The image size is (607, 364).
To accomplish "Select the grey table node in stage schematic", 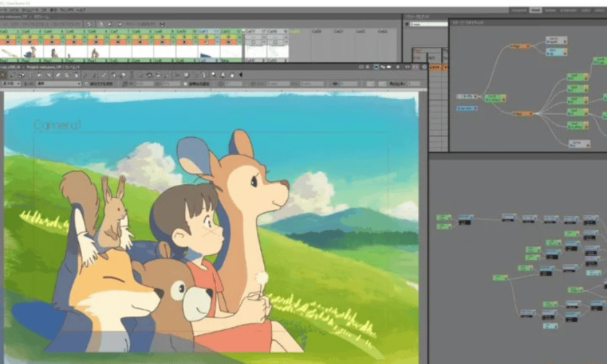I will [468, 96].
